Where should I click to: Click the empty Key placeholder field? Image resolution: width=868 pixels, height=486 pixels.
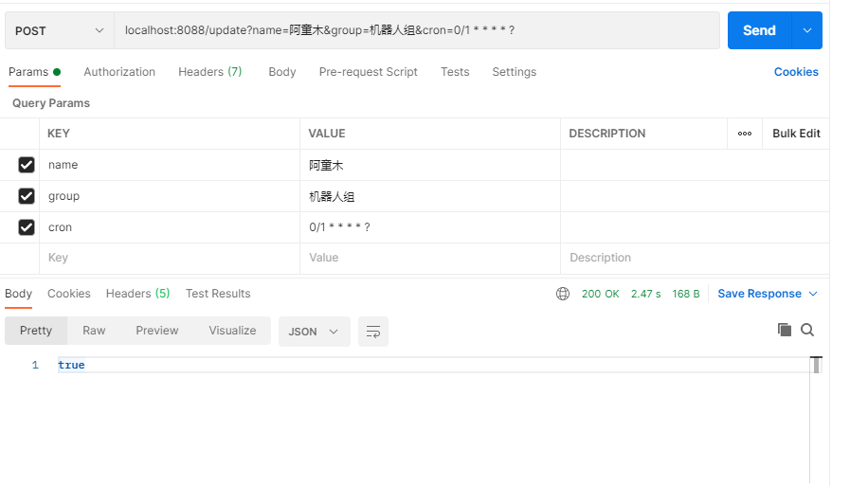[170, 258]
